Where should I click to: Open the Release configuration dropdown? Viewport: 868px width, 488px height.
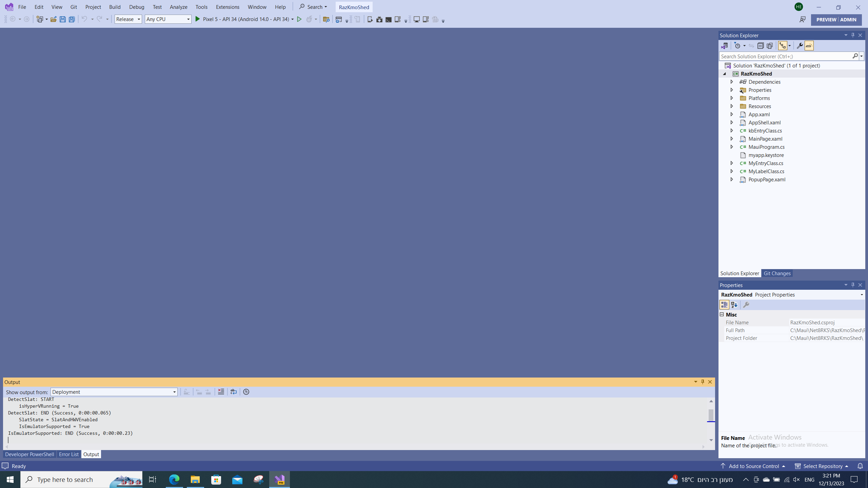click(x=128, y=19)
